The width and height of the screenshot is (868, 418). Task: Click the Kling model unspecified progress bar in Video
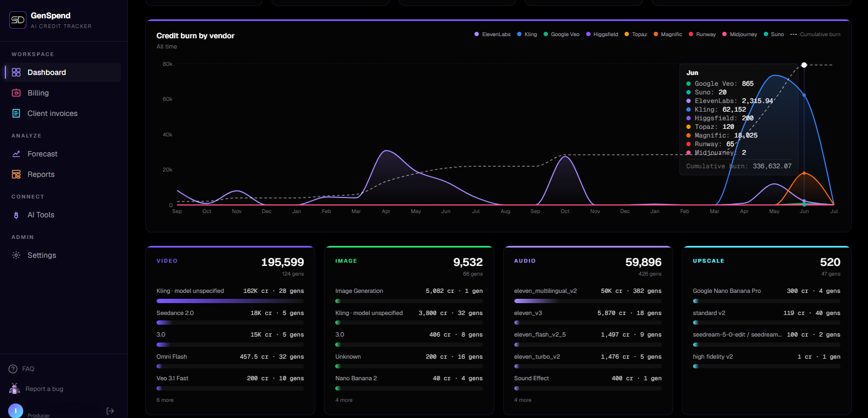230,301
